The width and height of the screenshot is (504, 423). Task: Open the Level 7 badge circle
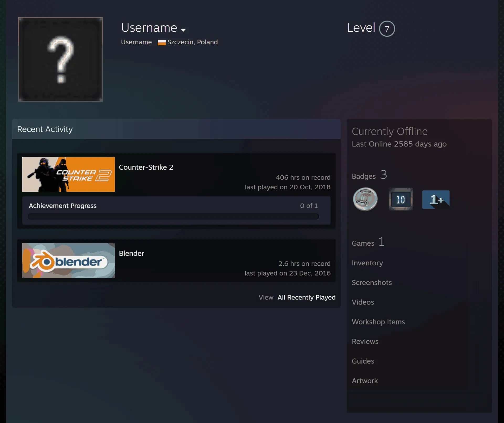387,29
